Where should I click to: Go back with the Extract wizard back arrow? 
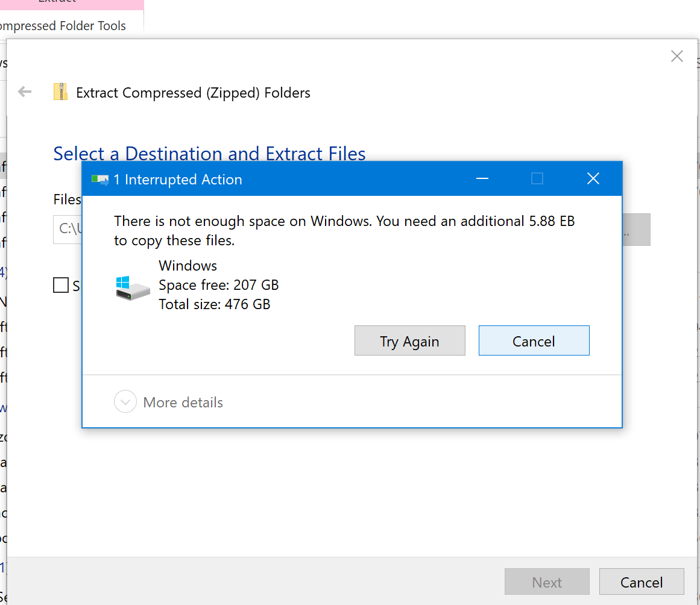coord(25,92)
